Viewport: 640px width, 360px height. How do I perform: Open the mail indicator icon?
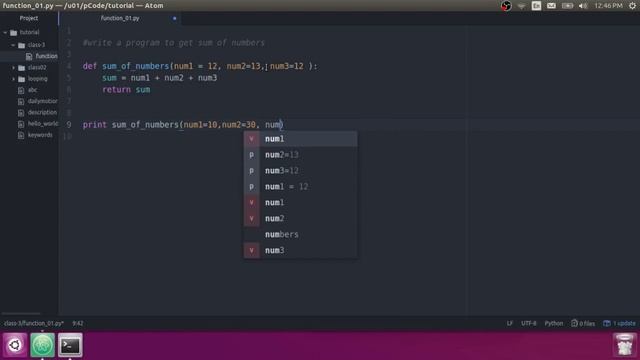click(x=551, y=6)
